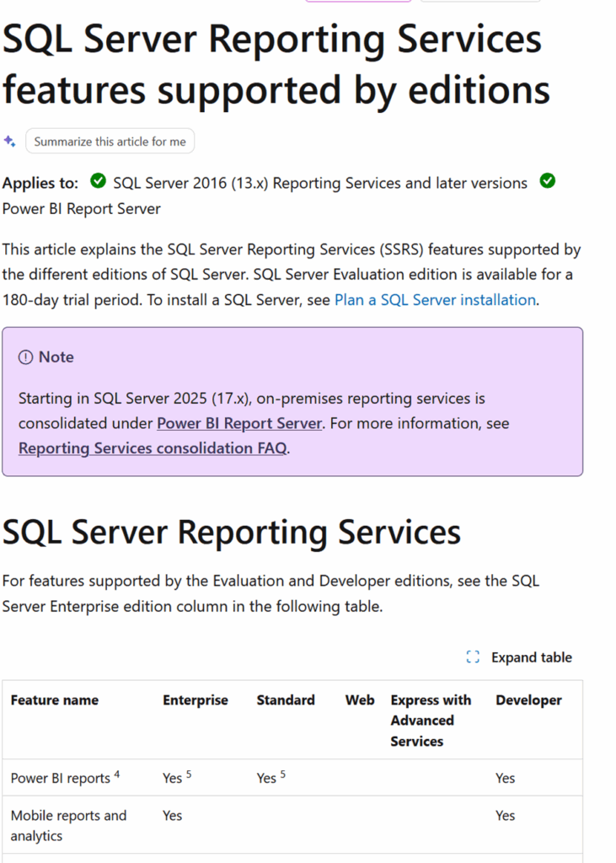This screenshot has width=616, height=863.
Task: Open the Power BI Report Server link
Action: click(x=239, y=423)
